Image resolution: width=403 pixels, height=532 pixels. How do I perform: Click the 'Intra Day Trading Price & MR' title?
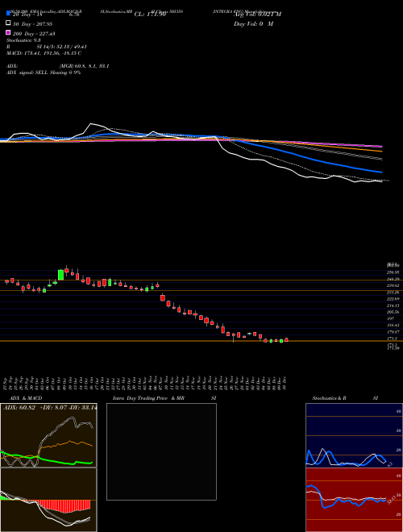tap(148, 398)
